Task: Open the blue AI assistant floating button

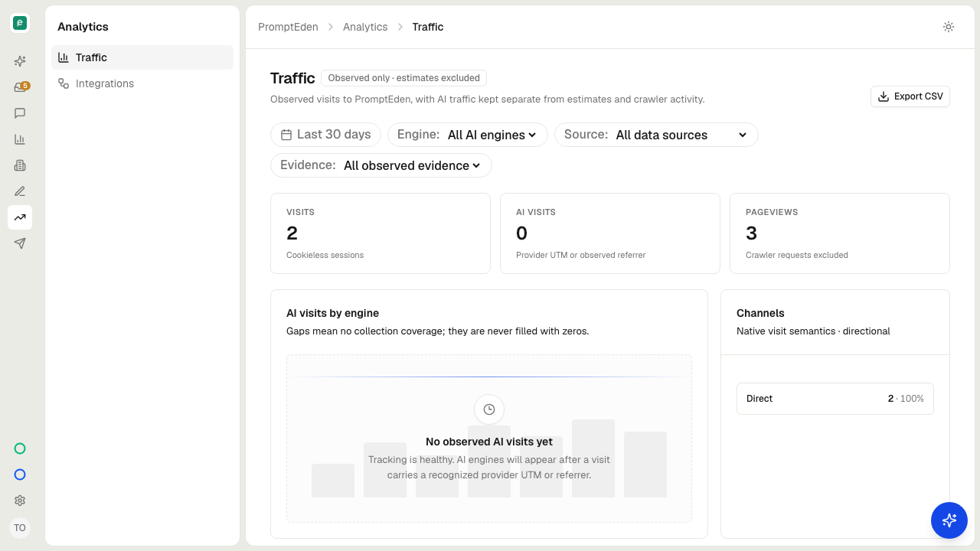Action: point(949,520)
